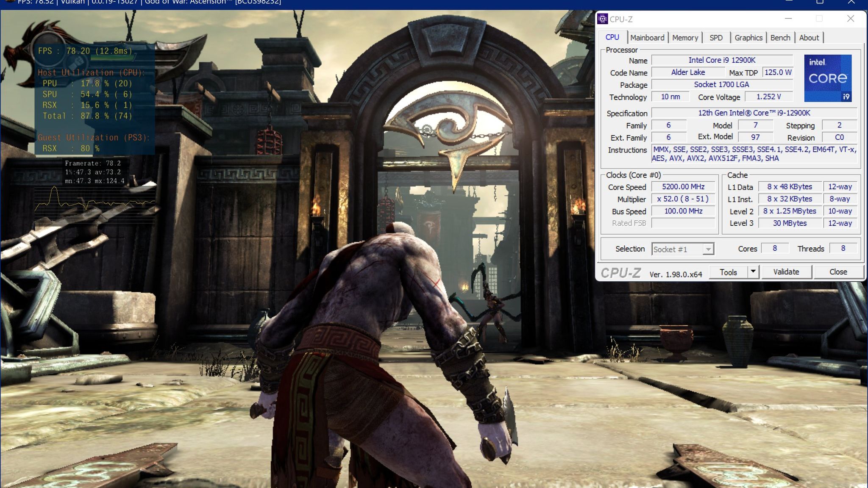This screenshot has height=488, width=868.
Task: Click the Close button in CPU-Z
Action: (x=838, y=272)
